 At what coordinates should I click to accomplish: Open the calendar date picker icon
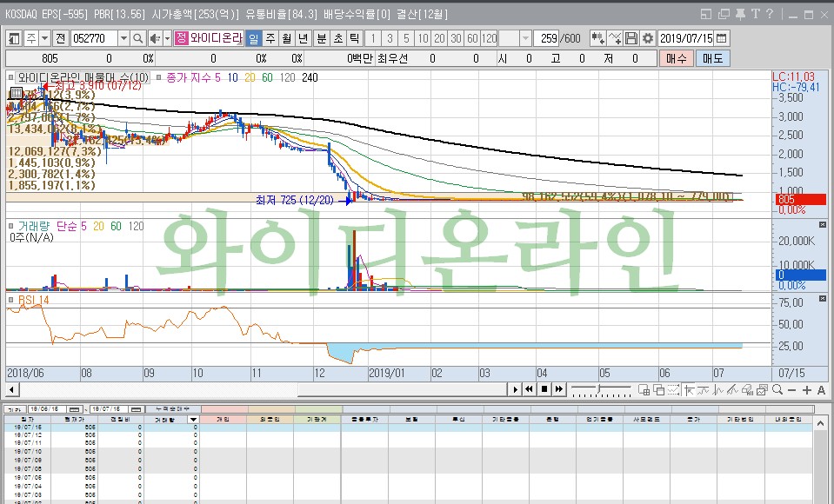721,38
